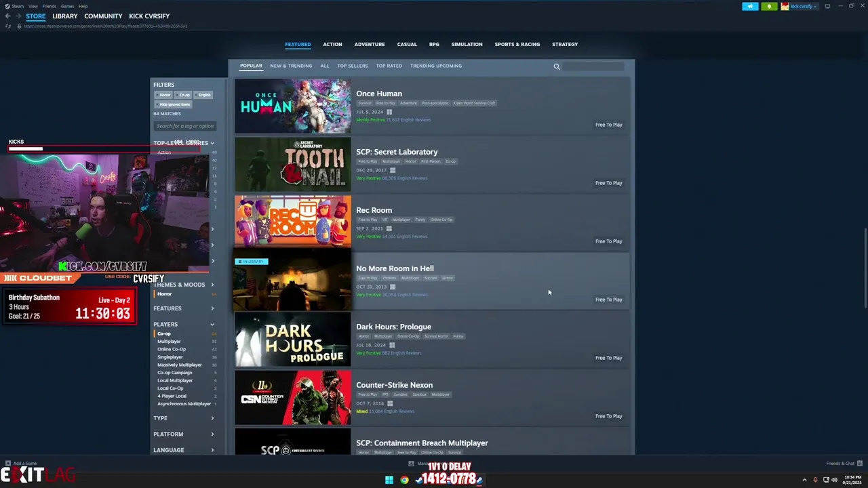Switch to the New & Trending tab
Viewport: 868px width, 488px height.
(x=291, y=66)
